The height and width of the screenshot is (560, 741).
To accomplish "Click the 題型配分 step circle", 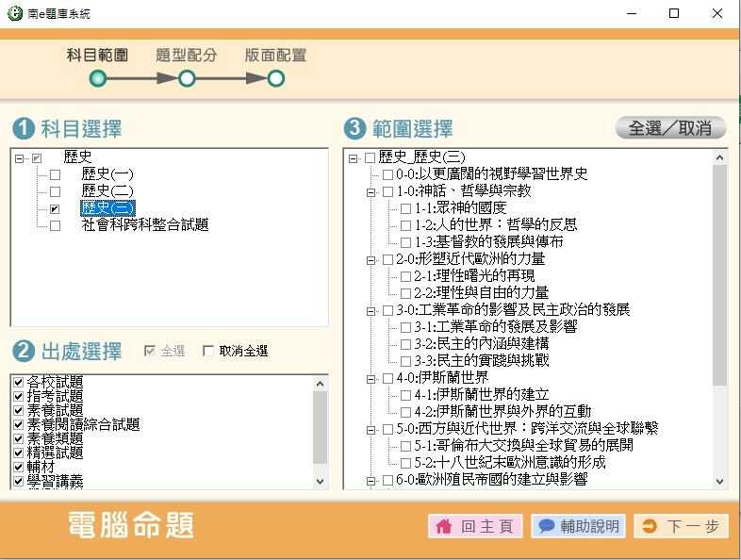I will [187, 78].
